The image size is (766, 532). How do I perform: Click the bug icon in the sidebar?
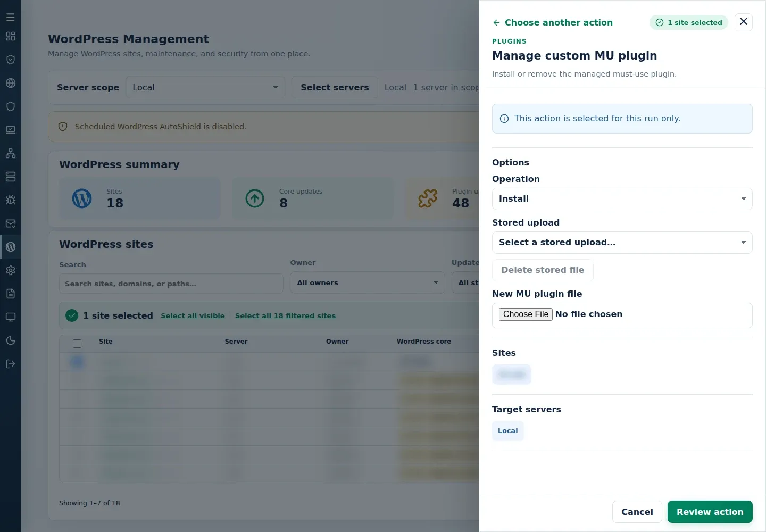pyautogui.click(x=11, y=200)
